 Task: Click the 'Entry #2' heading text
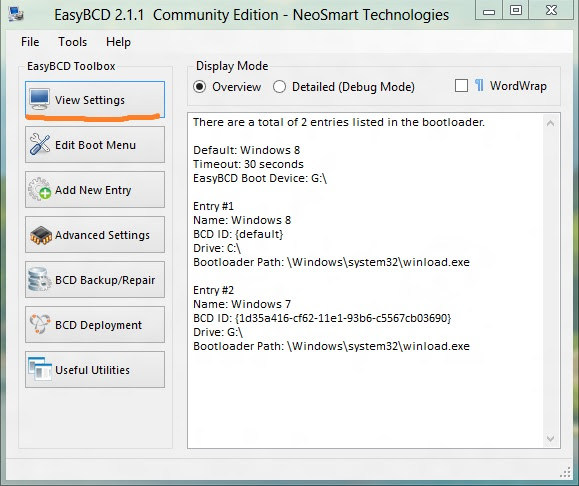pyautogui.click(x=213, y=290)
